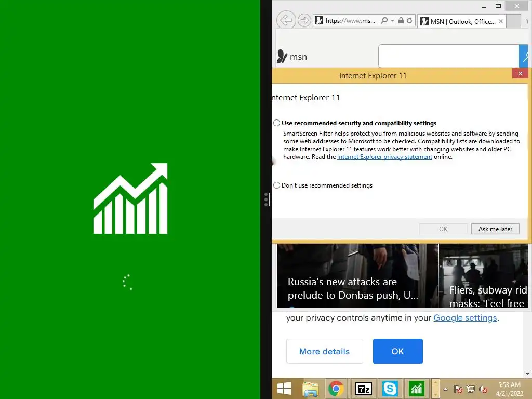Click the Action Center flag tray icon
Viewport: 532px width, 399px height.
458,389
